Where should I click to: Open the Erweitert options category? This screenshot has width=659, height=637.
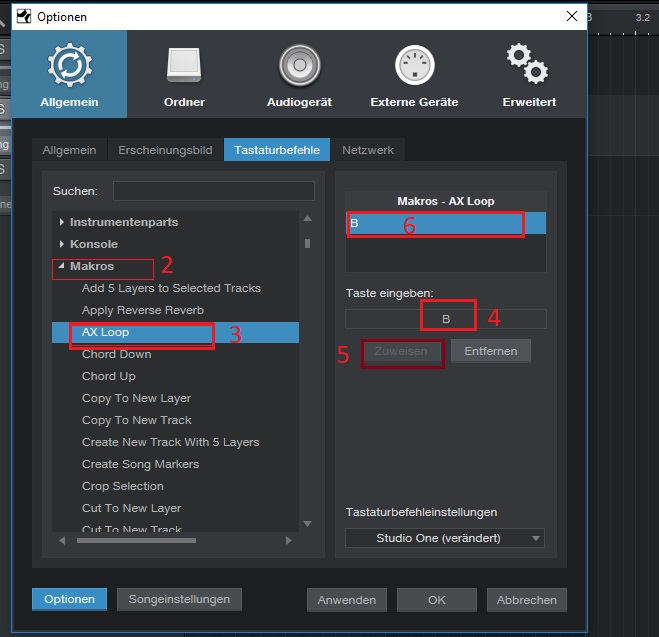coord(529,74)
